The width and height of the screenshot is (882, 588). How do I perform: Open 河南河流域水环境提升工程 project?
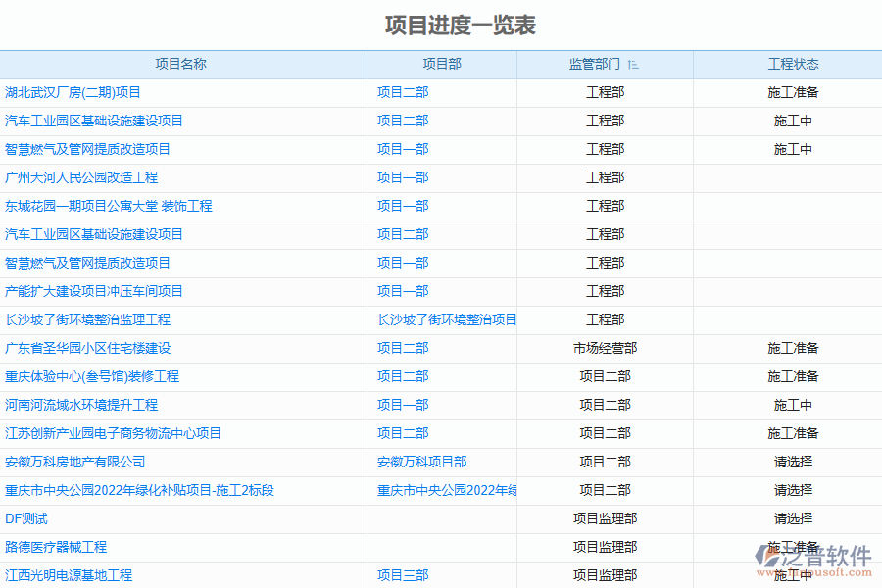click(81, 406)
